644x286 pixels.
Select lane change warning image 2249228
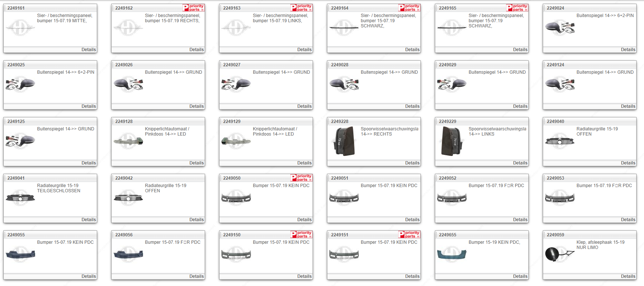tap(344, 141)
